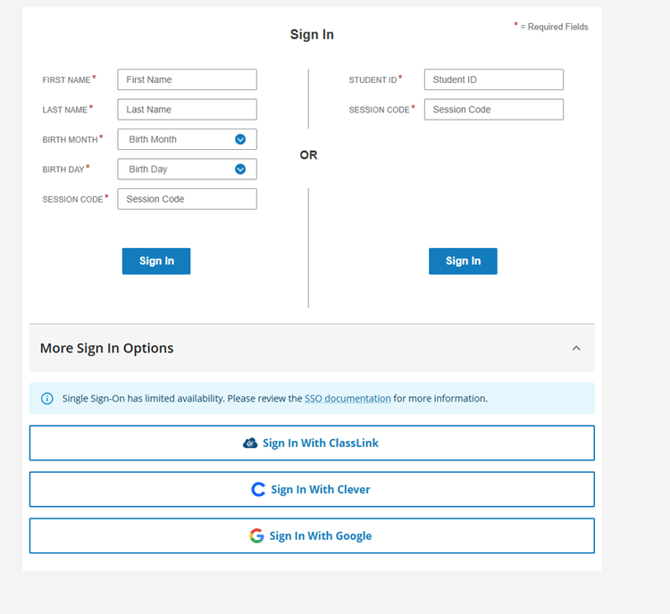Sign in with ClassLink button
The height and width of the screenshot is (614, 670).
(x=312, y=443)
